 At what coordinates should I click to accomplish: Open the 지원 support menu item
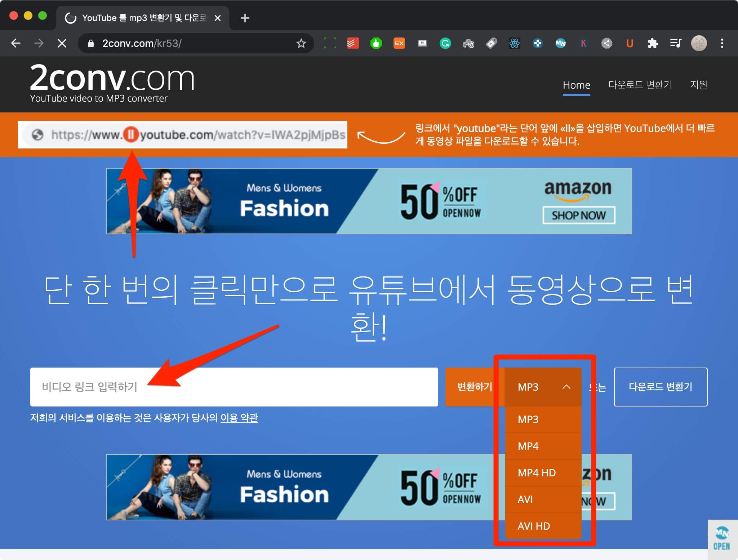point(698,85)
